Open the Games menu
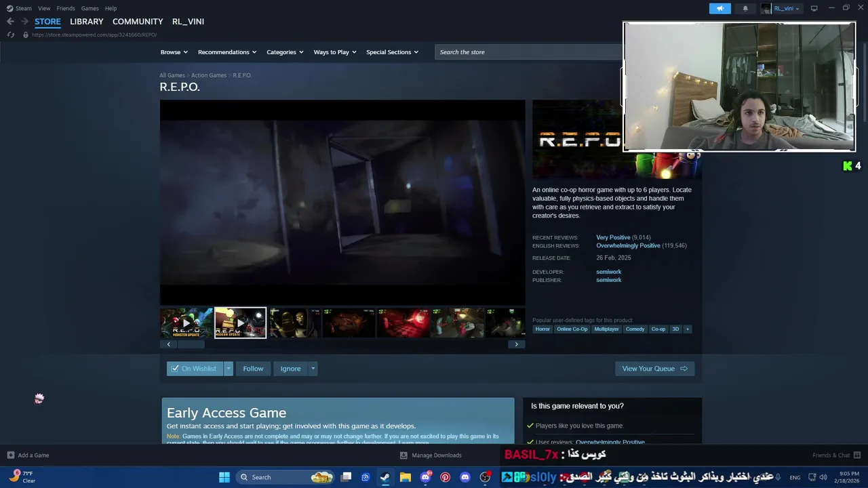The height and width of the screenshot is (488, 868). pyautogui.click(x=90, y=8)
